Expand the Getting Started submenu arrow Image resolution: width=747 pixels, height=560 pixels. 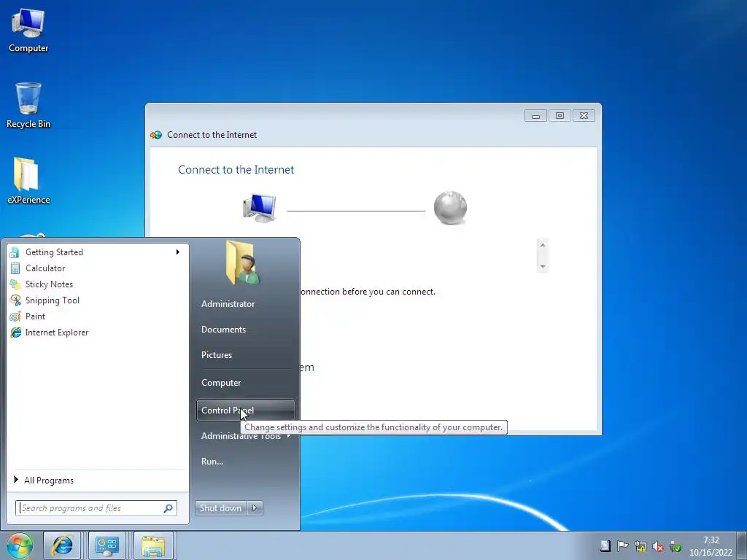coord(178,252)
